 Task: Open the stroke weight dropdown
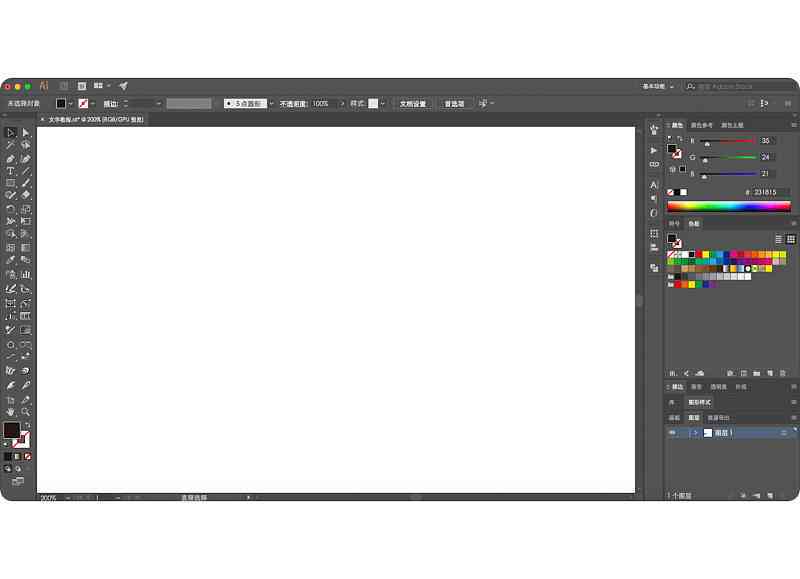click(159, 104)
